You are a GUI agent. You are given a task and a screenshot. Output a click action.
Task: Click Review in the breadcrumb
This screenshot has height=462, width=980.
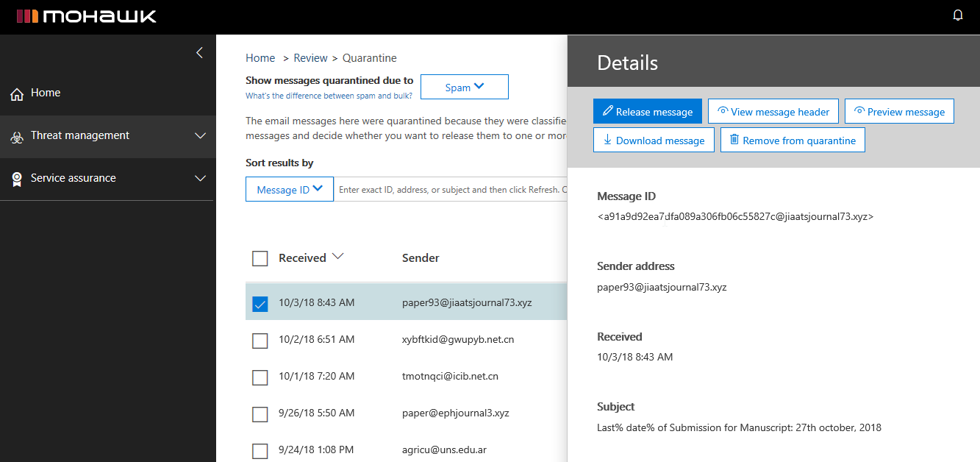pos(310,58)
